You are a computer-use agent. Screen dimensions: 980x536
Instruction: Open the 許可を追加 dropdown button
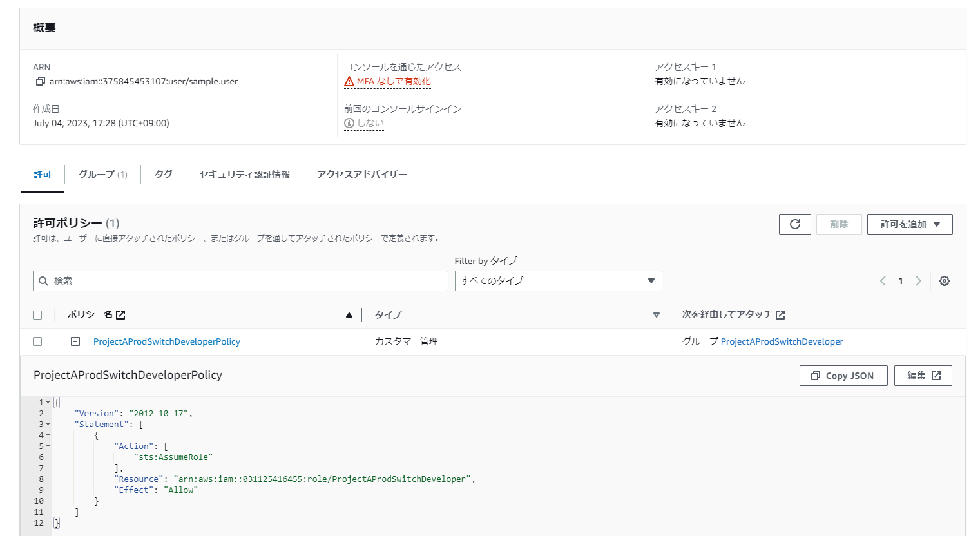pos(910,224)
